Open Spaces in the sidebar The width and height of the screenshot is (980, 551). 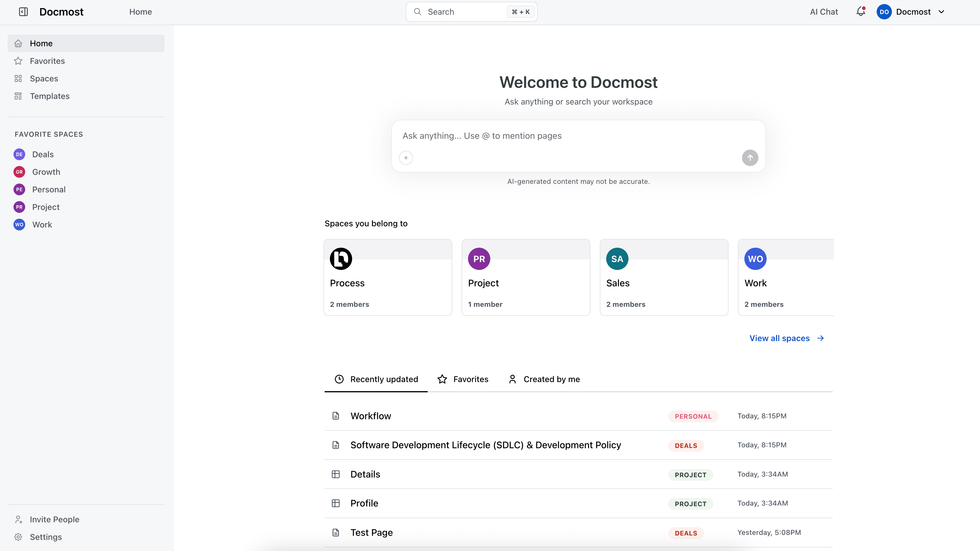tap(86, 78)
